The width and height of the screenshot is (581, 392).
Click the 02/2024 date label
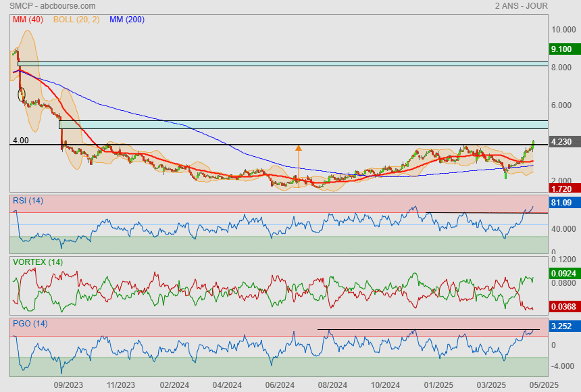(174, 385)
